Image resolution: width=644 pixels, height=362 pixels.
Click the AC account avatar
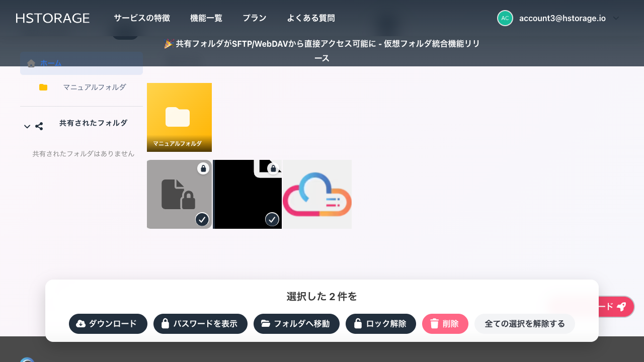(505, 18)
